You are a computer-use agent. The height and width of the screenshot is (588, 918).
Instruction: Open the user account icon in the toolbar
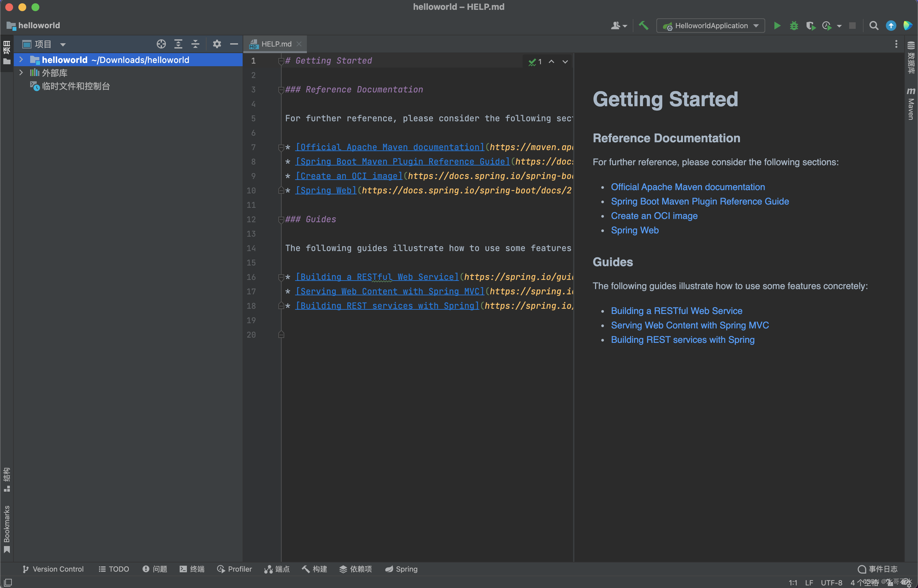(615, 26)
